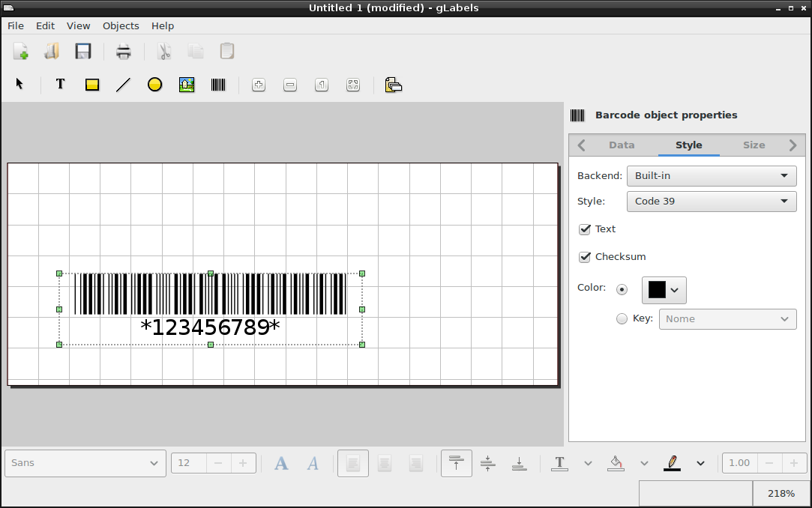812x508 pixels.
Task: Select the Barcode tool in toolbar
Action: tap(218, 85)
